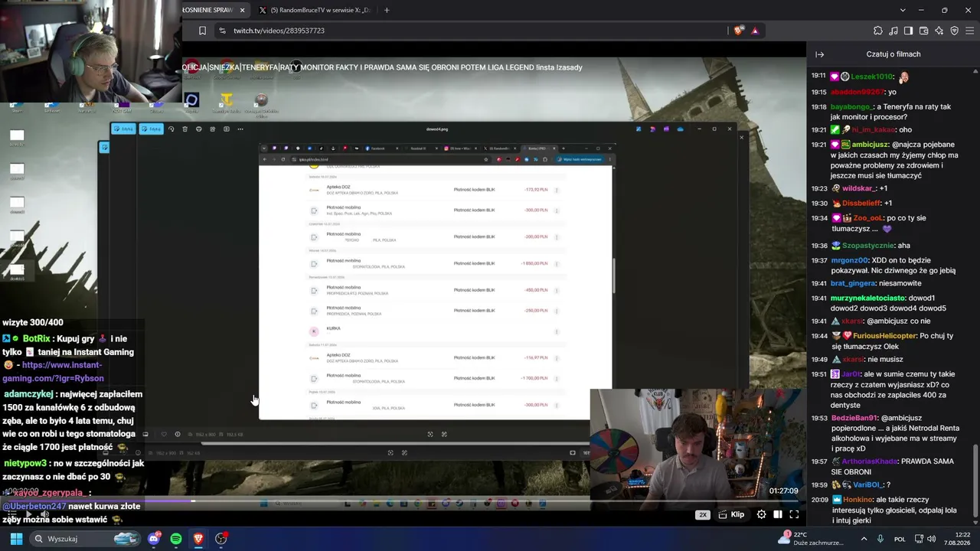Collapse the Czatuj o filmach chat panel
The image size is (980, 551).
(x=820, y=54)
